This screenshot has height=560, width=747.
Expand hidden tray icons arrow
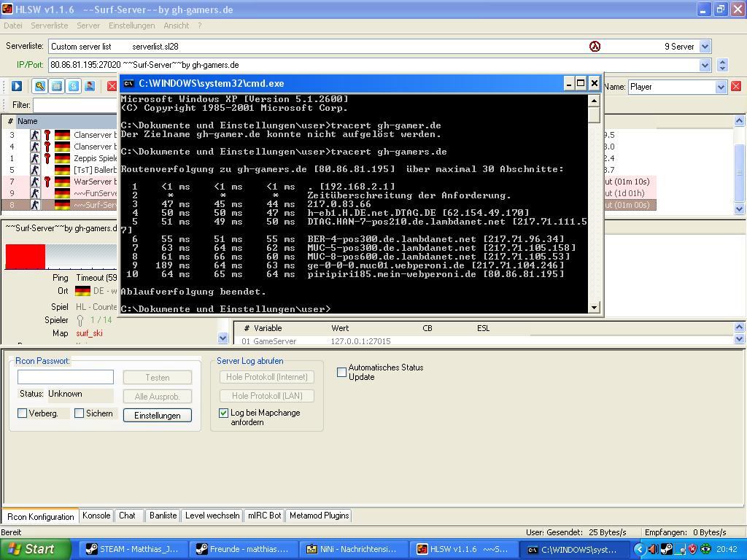[639, 549]
